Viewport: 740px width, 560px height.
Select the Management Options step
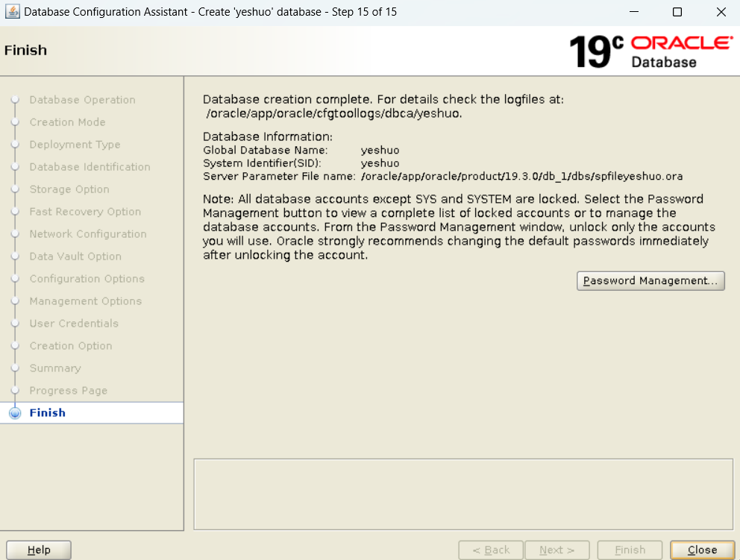point(86,301)
